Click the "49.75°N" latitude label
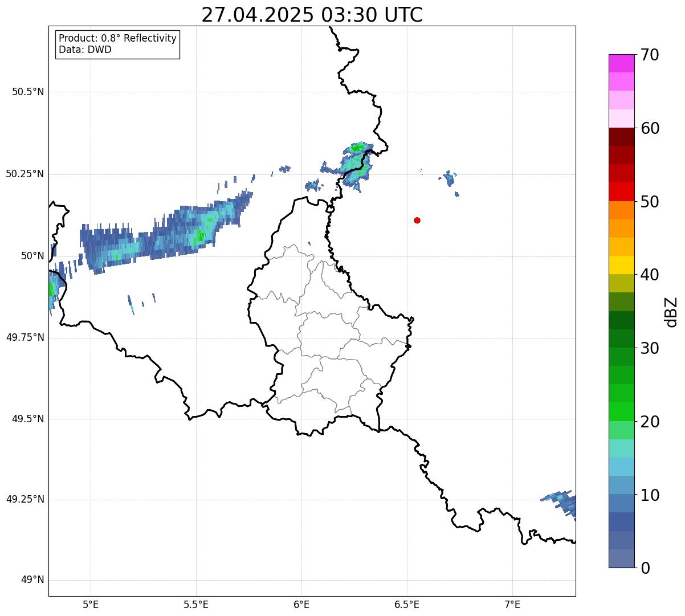Viewport: 685px width, 616px height. click(x=25, y=337)
